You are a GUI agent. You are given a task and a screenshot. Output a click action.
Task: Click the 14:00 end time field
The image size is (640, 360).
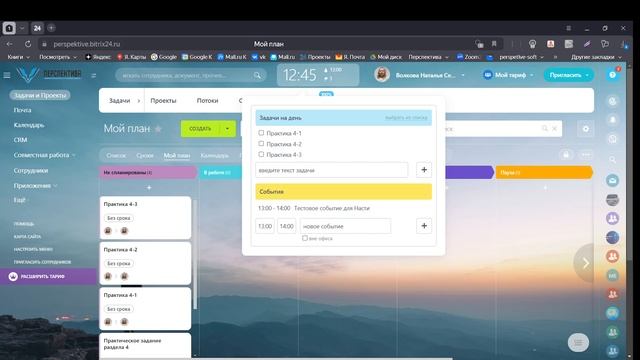287,226
